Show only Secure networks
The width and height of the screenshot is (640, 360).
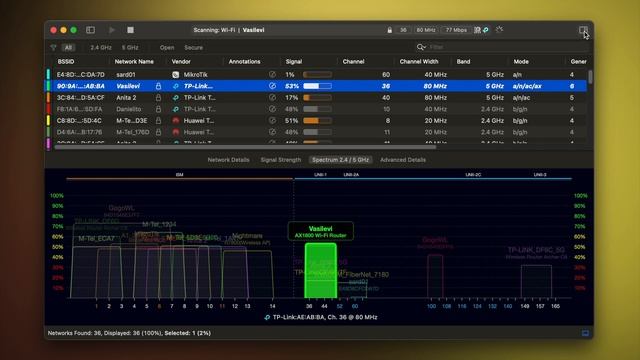[x=193, y=47]
